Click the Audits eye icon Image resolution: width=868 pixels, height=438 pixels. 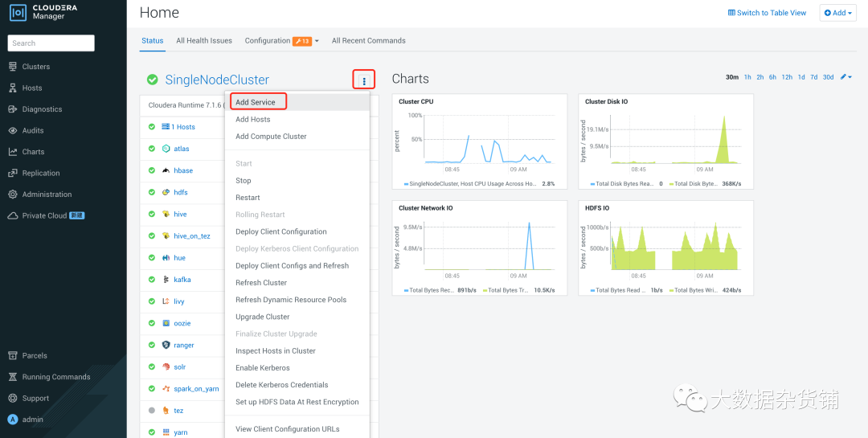tap(13, 130)
